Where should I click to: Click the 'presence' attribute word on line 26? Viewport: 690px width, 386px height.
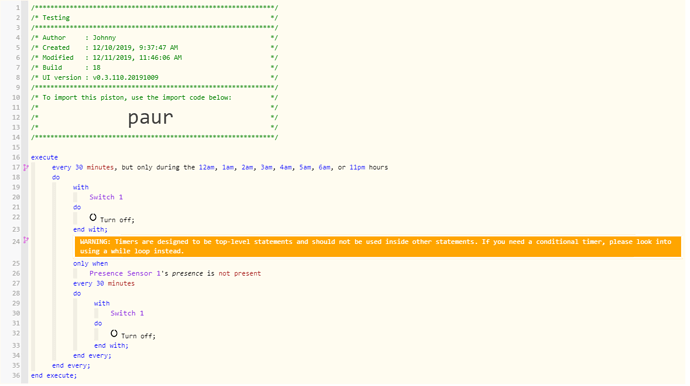[x=187, y=273]
